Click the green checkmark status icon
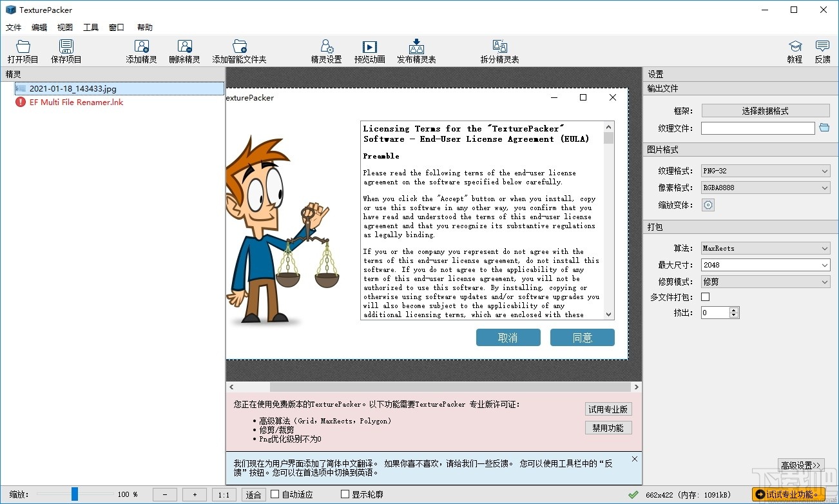The height and width of the screenshot is (504, 839). pyautogui.click(x=633, y=494)
